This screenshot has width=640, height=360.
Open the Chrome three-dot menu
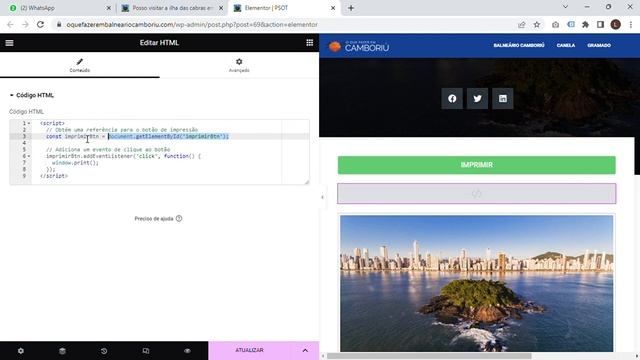point(631,24)
